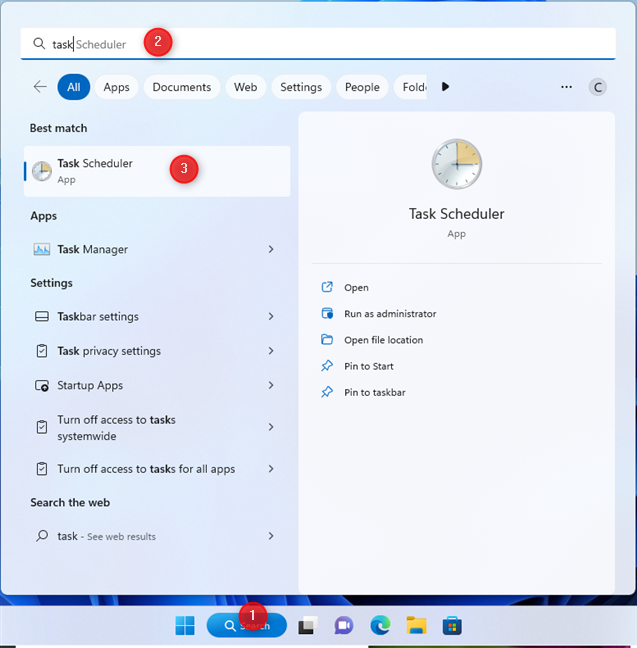
Task: Click Open in the preview pane
Action: [x=356, y=288]
